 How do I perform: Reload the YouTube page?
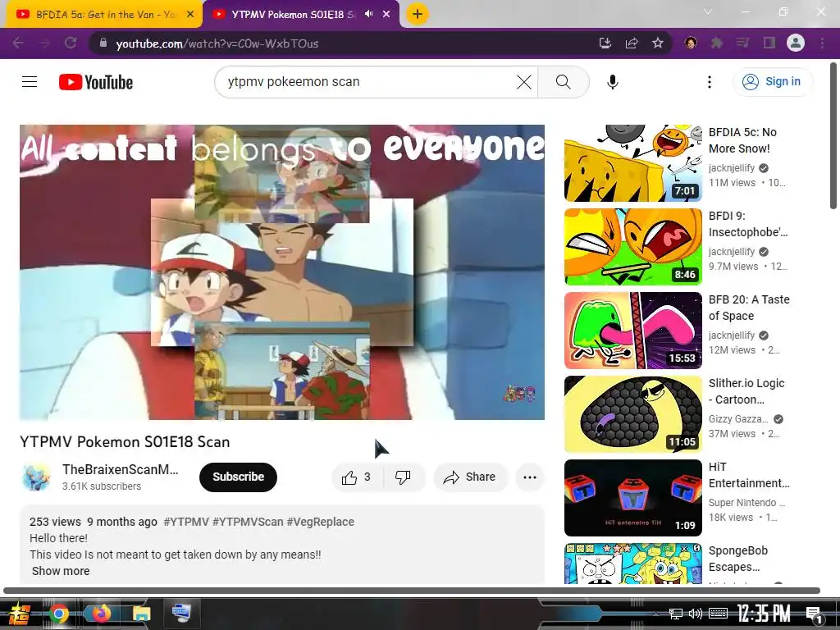point(71,43)
